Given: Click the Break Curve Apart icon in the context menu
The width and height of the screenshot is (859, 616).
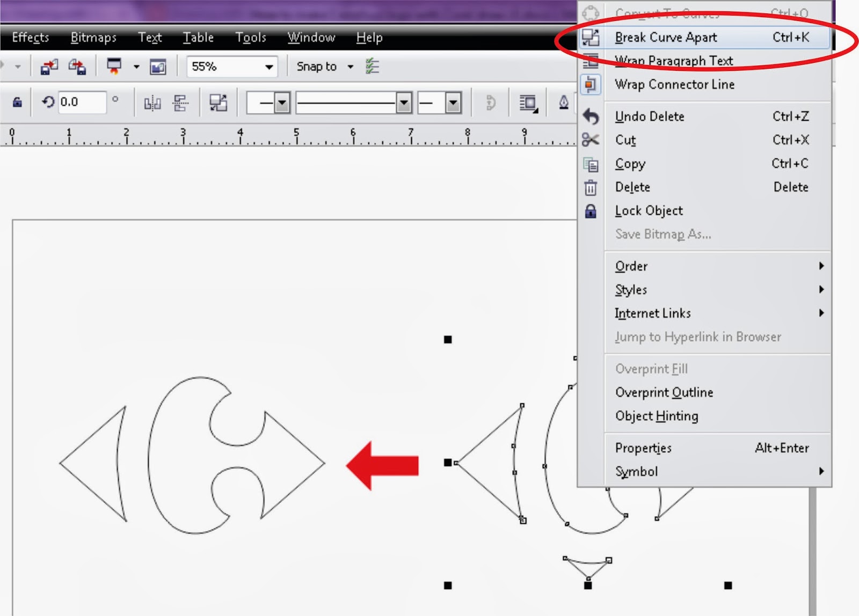Looking at the screenshot, I should pos(591,36).
